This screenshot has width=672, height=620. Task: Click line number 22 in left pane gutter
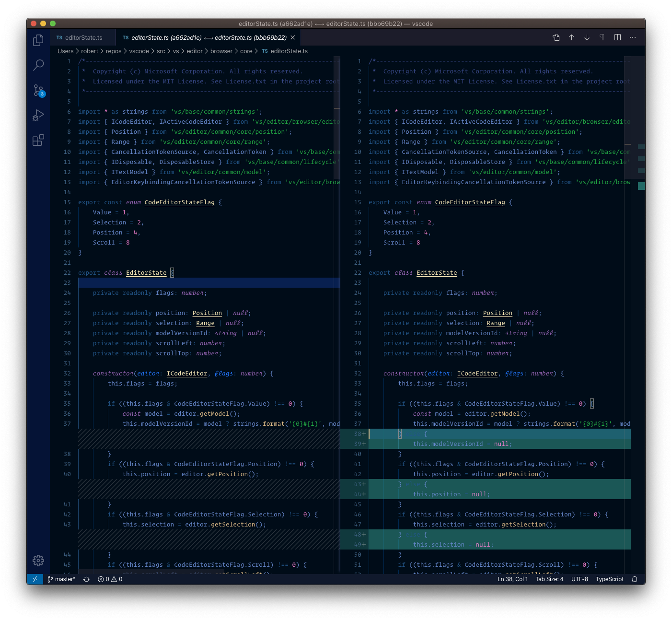click(x=67, y=273)
